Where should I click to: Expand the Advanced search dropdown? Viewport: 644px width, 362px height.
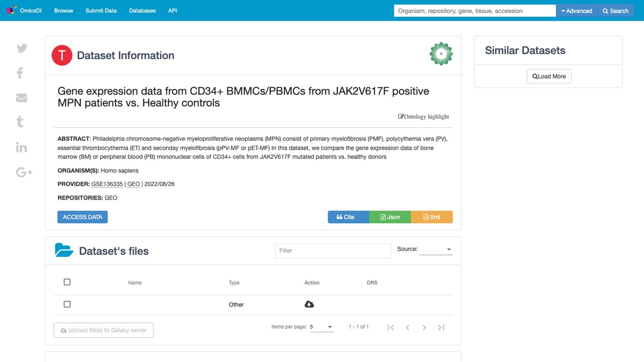point(577,11)
